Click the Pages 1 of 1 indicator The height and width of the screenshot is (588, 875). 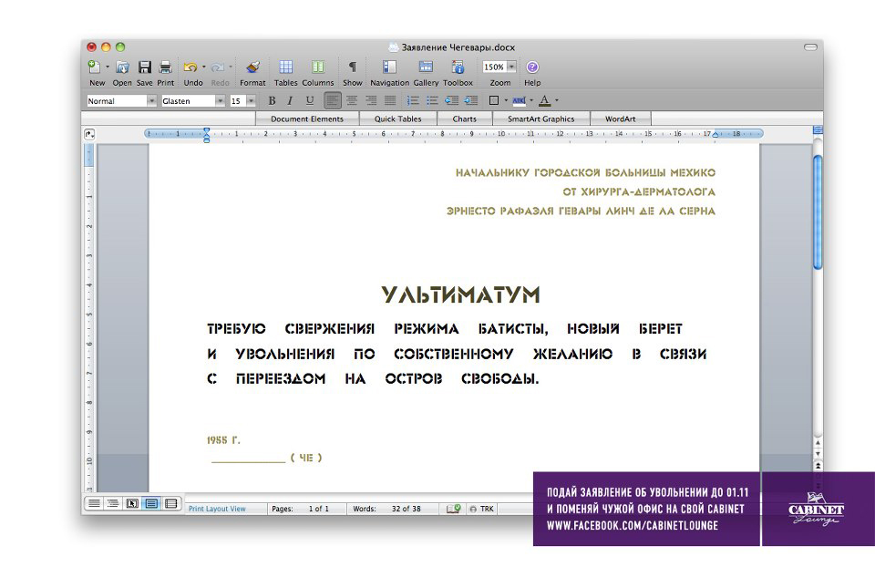click(x=307, y=509)
